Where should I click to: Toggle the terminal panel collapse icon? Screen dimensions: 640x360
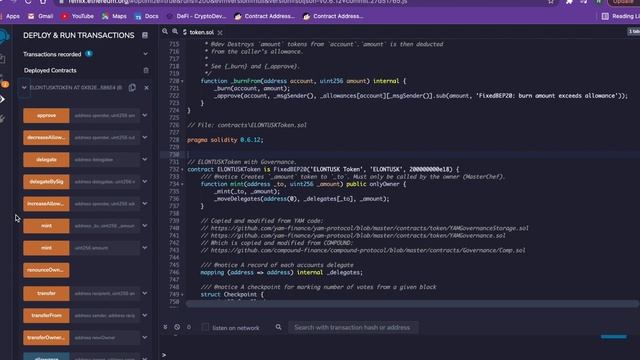[x=165, y=327]
